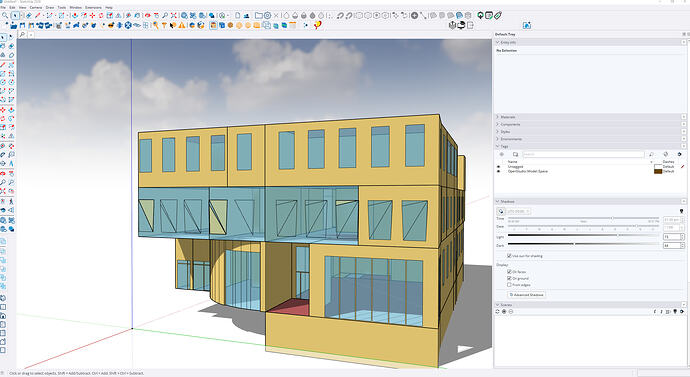This screenshot has height=377, width=690.
Task: Select the Eraser tool in top toolbar
Action: [29, 15]
